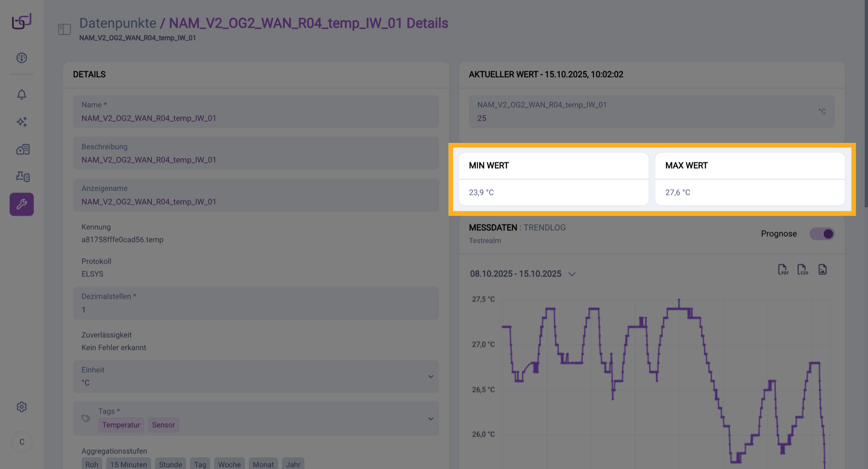Click the dashboard gauge icon in sidebar

(22, 58)
